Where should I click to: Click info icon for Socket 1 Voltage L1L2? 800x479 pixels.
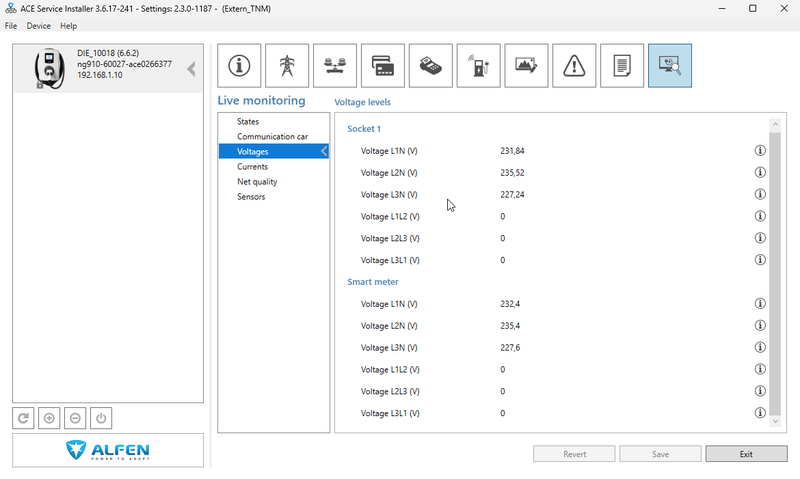[760, 216]
